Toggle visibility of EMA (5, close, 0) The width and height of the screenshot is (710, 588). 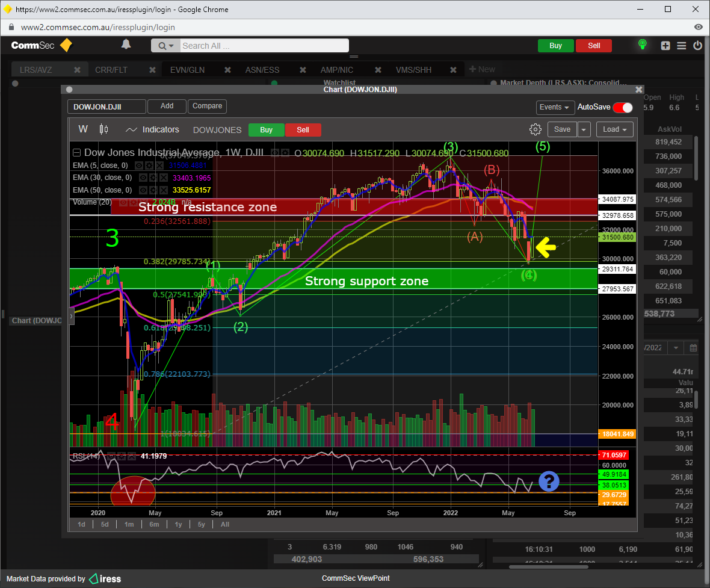click(140, 166)
